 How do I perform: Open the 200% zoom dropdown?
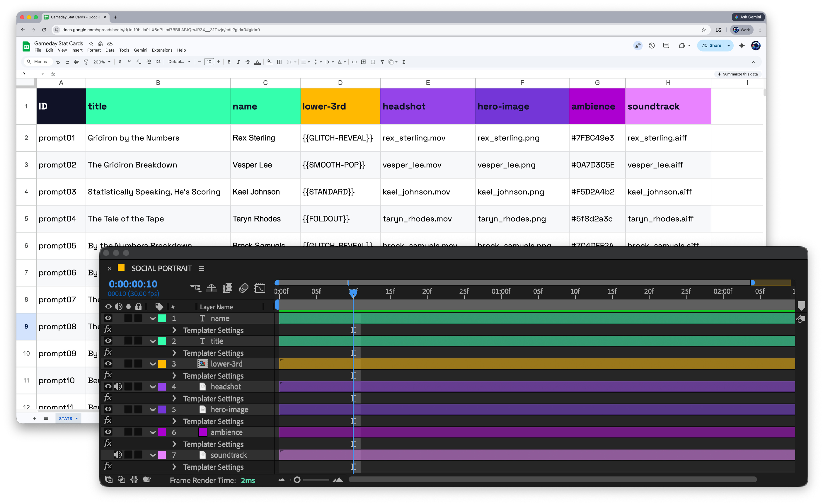tap(102, 62)
